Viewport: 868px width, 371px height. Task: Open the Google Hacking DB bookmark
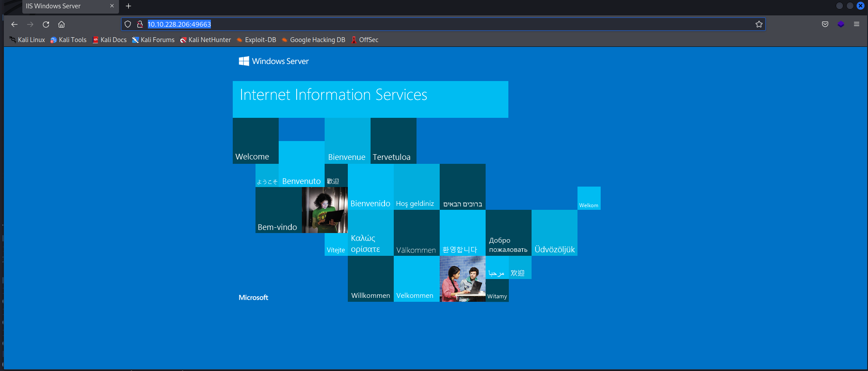[313, 40]
